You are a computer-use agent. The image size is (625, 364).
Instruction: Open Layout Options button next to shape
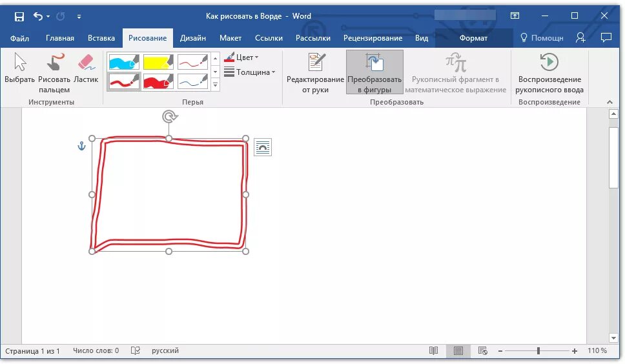coord(263,147)
